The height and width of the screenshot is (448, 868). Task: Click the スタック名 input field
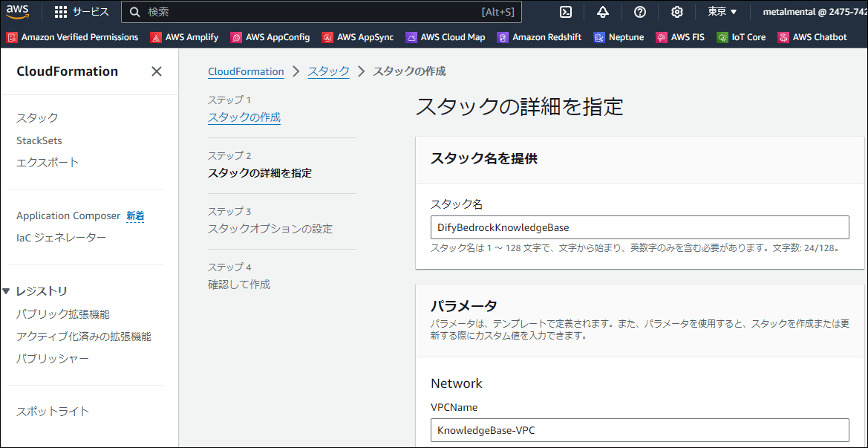[639, 227]
